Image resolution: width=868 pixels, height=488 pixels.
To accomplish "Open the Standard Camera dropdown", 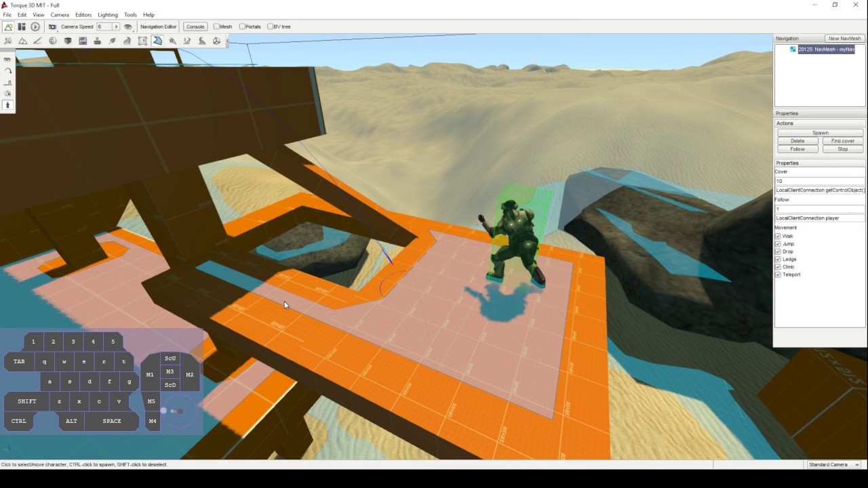I will coord(834,464).
